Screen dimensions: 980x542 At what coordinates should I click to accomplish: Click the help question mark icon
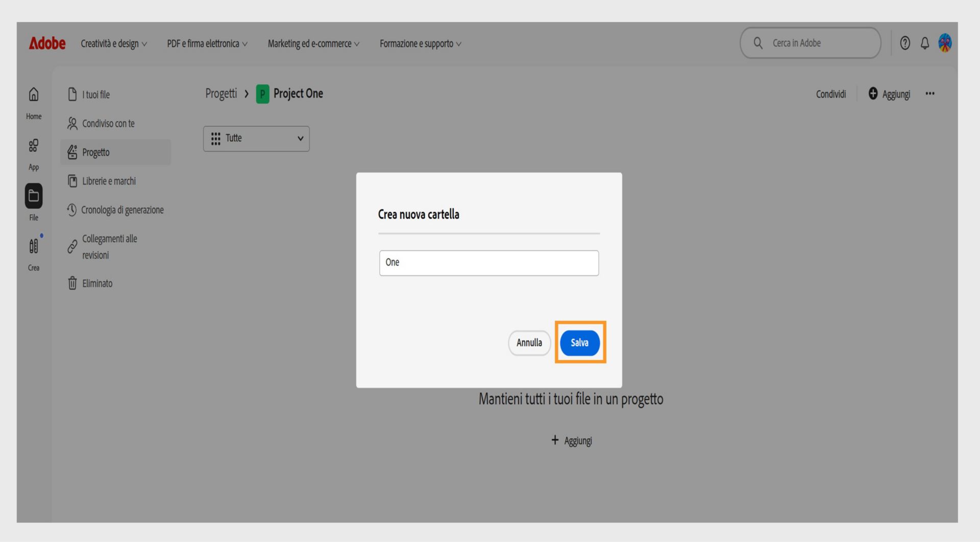pos(905,43)
